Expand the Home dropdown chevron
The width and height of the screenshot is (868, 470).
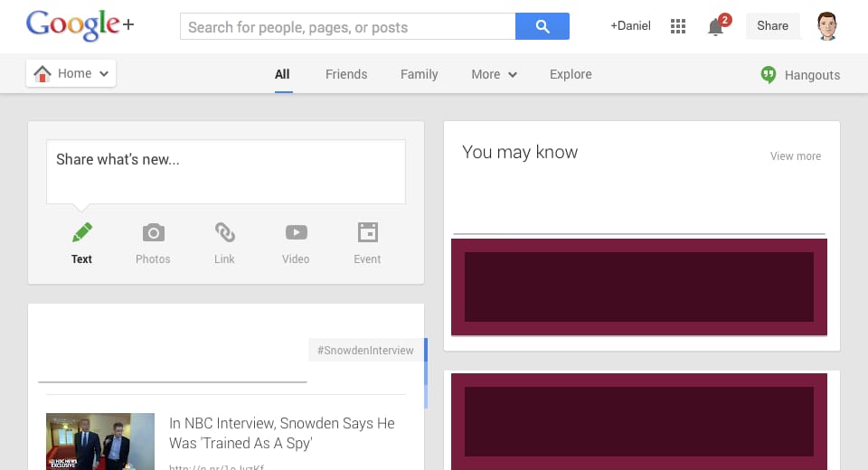(103, 73)
